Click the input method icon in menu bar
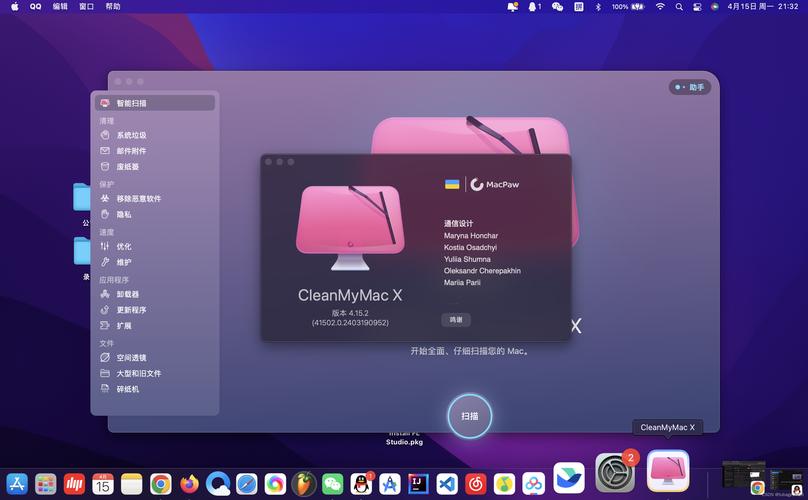 (579, 7)
